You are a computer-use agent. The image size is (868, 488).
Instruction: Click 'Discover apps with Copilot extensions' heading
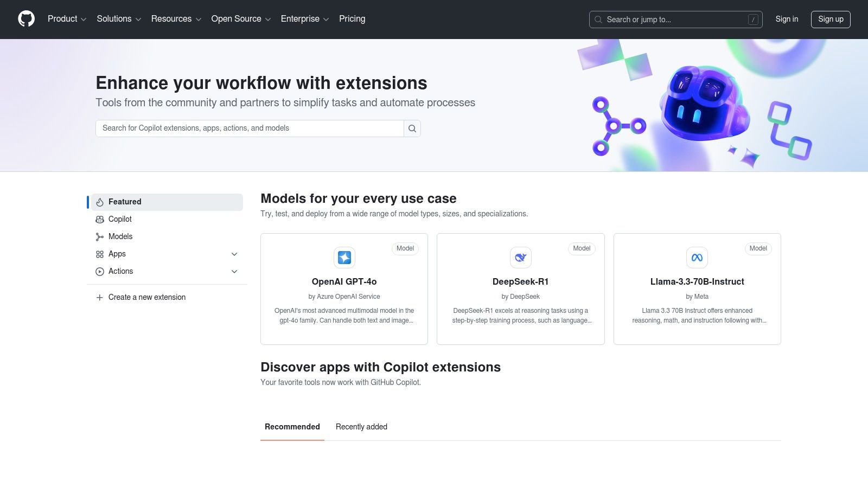pos(380,367)
